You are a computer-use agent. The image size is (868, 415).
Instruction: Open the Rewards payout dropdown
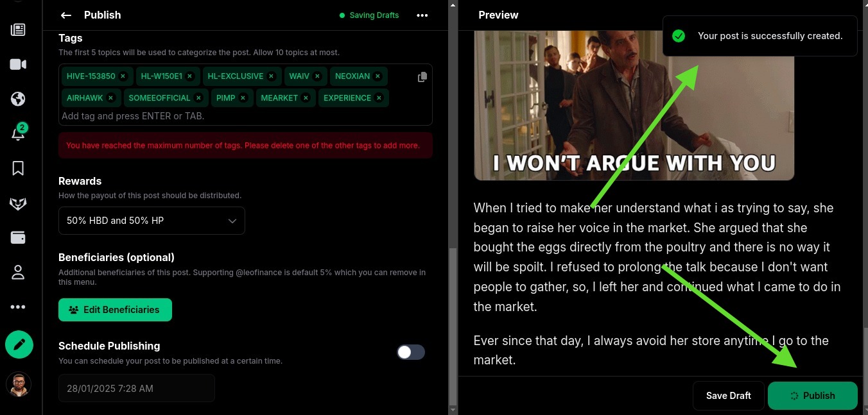[152, 221]
